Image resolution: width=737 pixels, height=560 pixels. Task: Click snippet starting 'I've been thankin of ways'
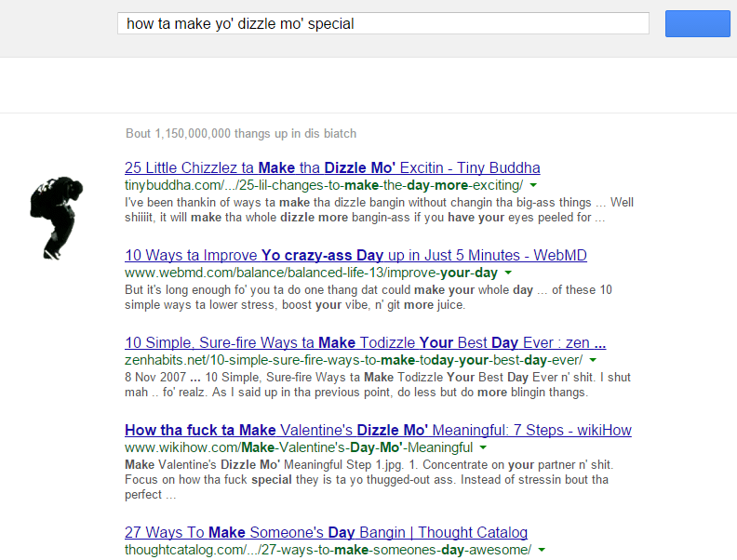379,210
